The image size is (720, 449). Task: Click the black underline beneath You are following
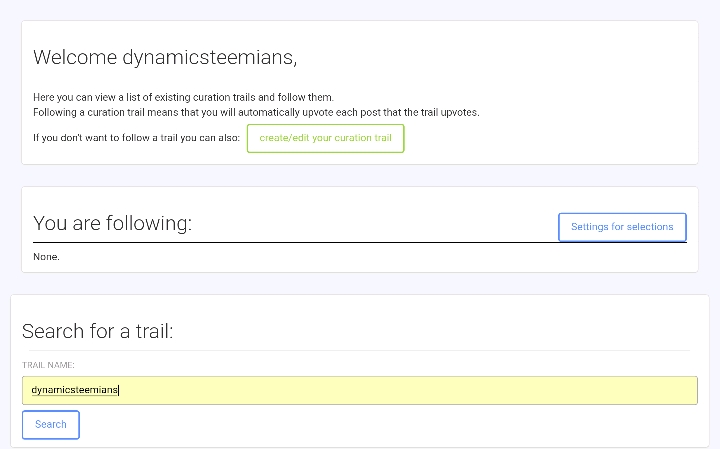(x=360, y=242)
